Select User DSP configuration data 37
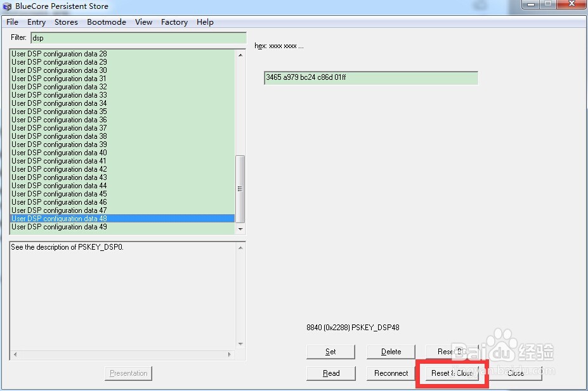This screenshot has width=588, height=391. click(122, 128)
